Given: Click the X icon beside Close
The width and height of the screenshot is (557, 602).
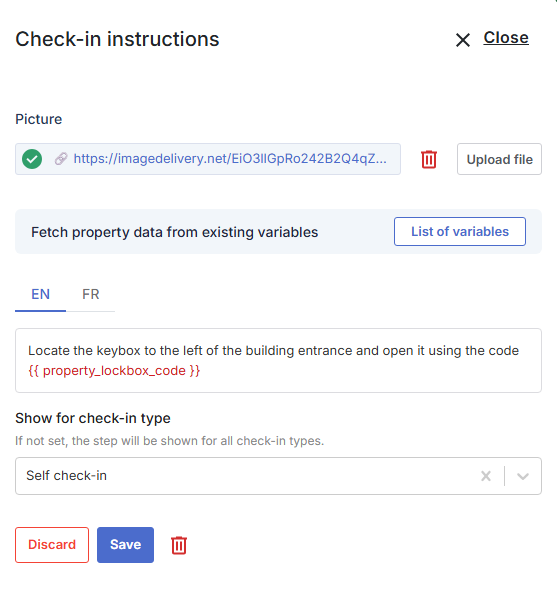Looking at the screenshot, I should 463,40.
